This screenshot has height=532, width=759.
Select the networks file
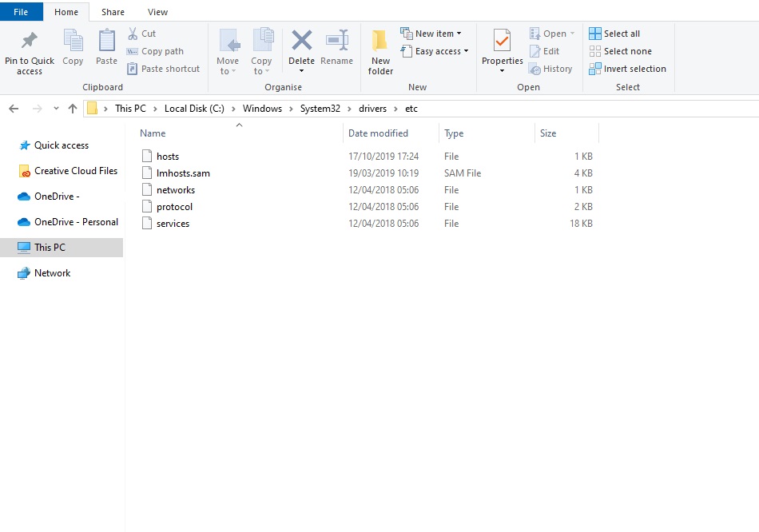click(176, 190)
